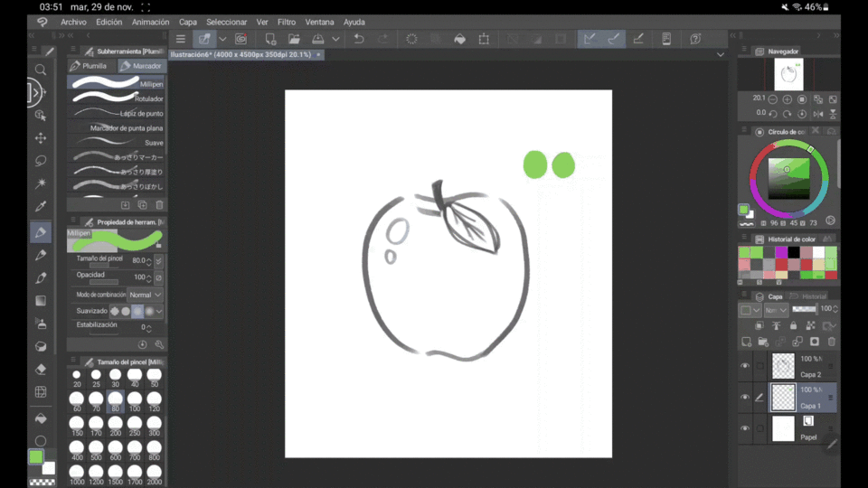This screenshot has height=488, width=868.
Task: Expand the canvas tab list chevron
Action: tap(721, 55)
